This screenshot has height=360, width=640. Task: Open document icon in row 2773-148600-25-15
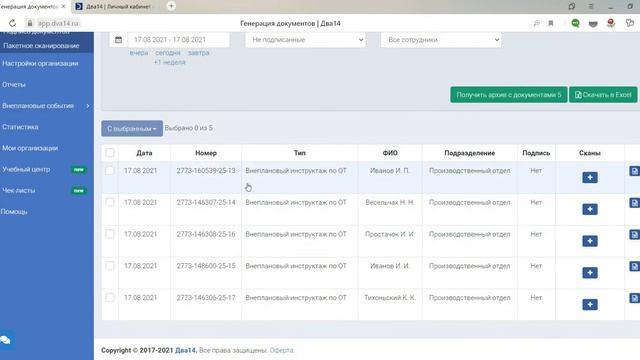point(634,267)
